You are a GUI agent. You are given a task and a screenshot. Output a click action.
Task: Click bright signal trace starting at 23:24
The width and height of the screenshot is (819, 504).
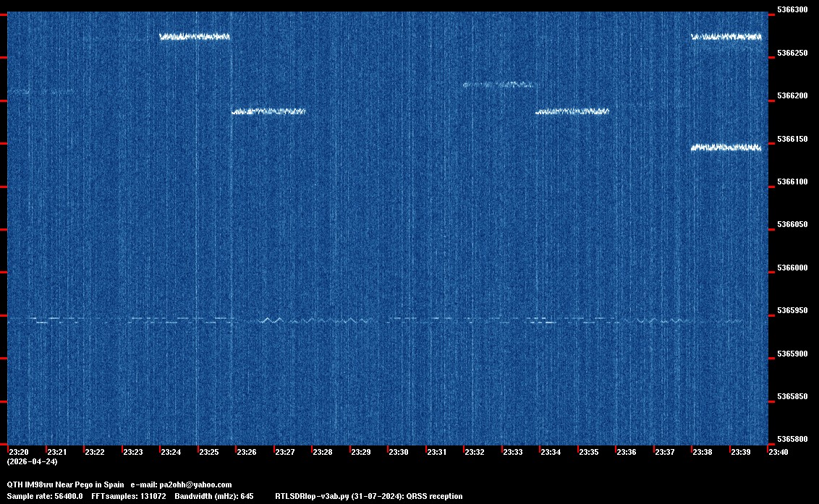tap(194, 37)
